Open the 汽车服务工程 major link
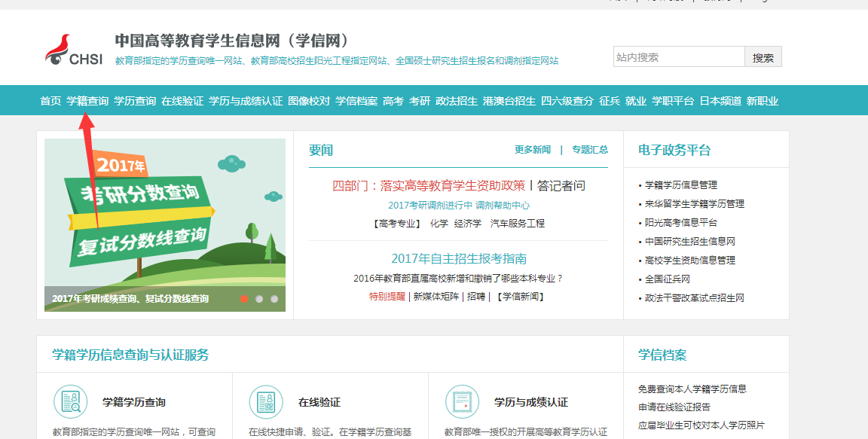The height and width of the screenshot is (439, 868). point(518,224)
